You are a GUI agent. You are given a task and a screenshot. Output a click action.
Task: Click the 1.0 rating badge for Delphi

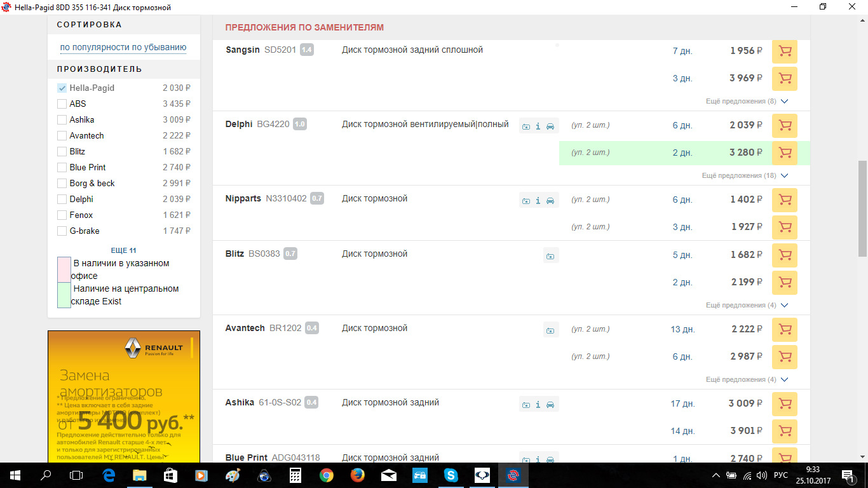point(300,125)
